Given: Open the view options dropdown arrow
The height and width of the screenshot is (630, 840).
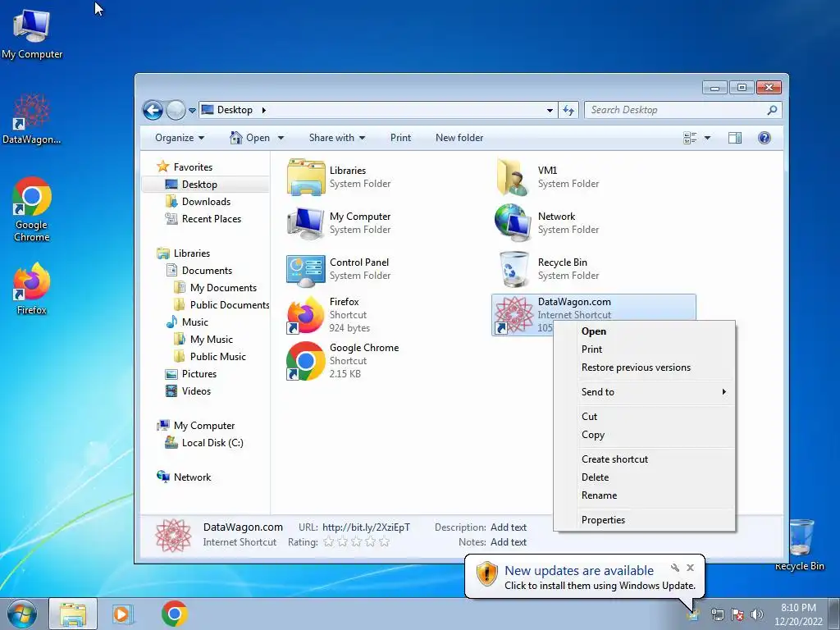Looking at the screenshot, I should coord(707,138).
